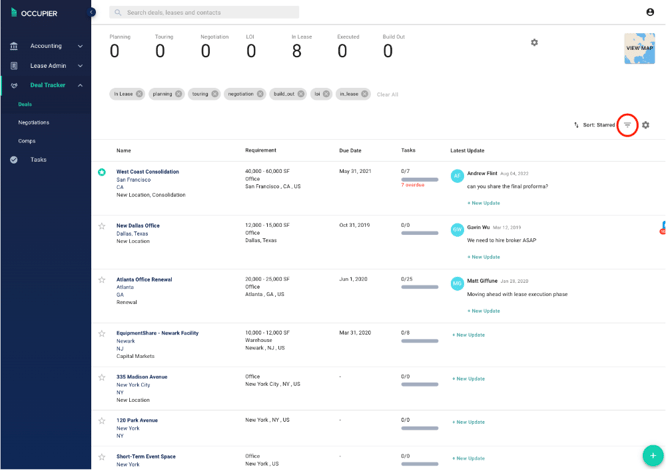Click Andrew Flint's avatar

point(457,176)
